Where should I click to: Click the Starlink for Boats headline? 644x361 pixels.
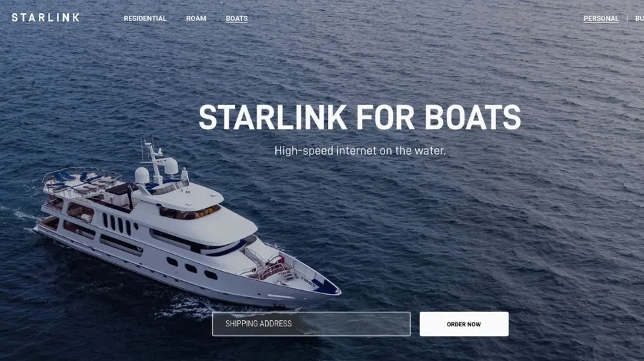coord(360,117)
